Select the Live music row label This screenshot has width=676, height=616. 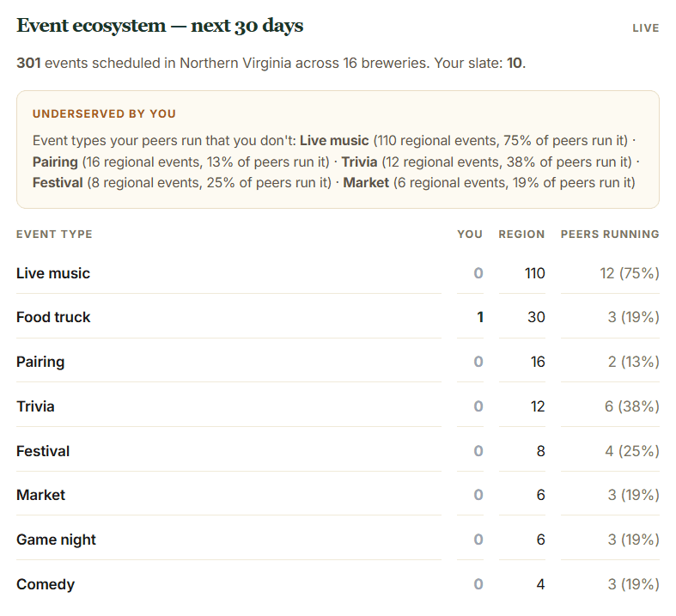click(x=53, y=273)
